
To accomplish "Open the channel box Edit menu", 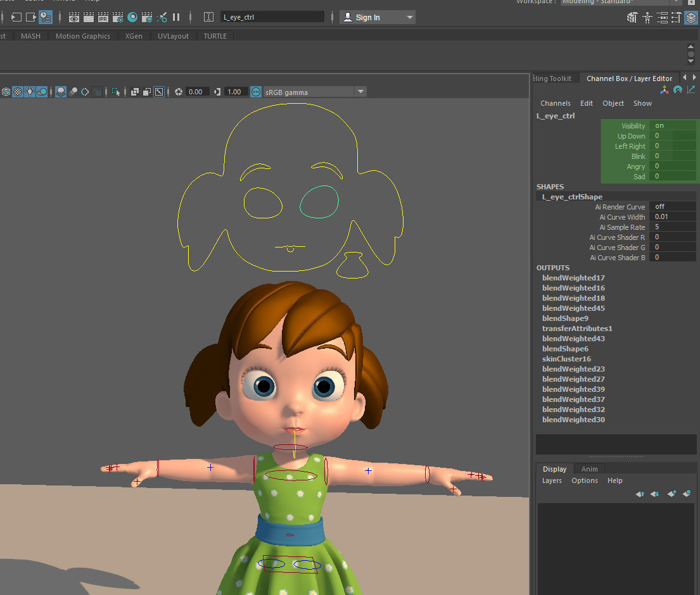I will (x=587, y=103).
